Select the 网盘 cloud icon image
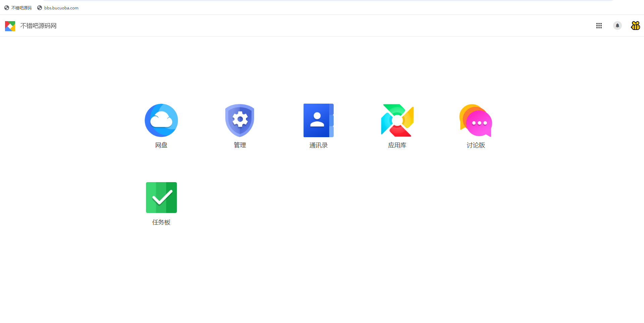This screenshot has height=323, width=644. click(161, 120)
